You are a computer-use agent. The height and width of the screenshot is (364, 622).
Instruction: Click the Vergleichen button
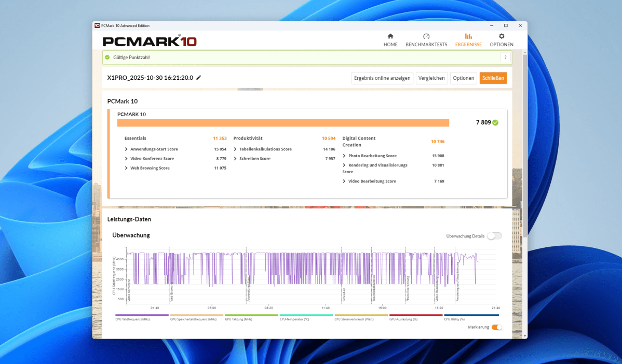[x=431, y=78]
